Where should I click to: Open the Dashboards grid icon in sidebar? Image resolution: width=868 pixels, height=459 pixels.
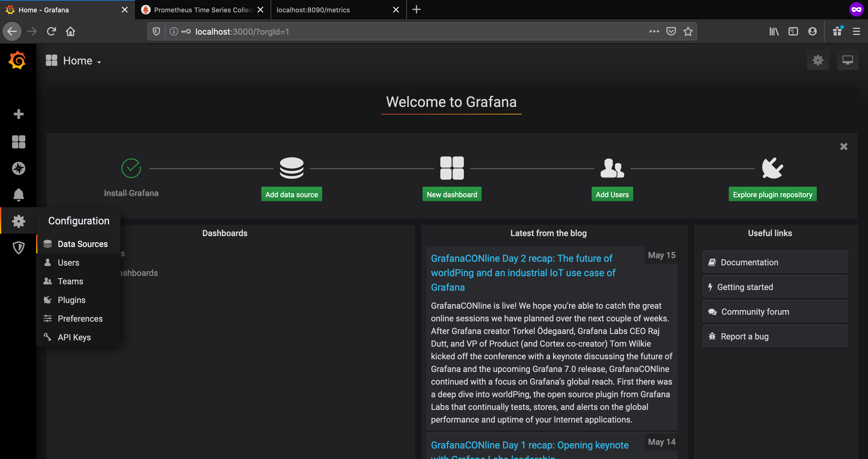point(18,142)
